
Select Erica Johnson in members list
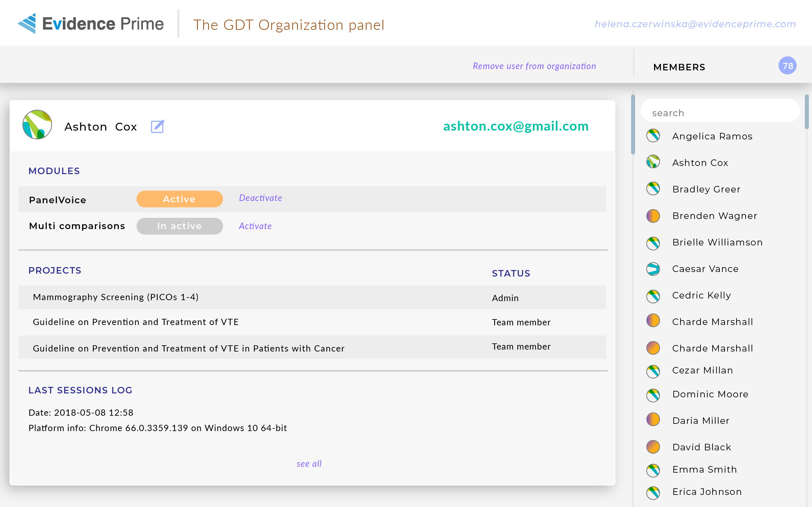707,492
